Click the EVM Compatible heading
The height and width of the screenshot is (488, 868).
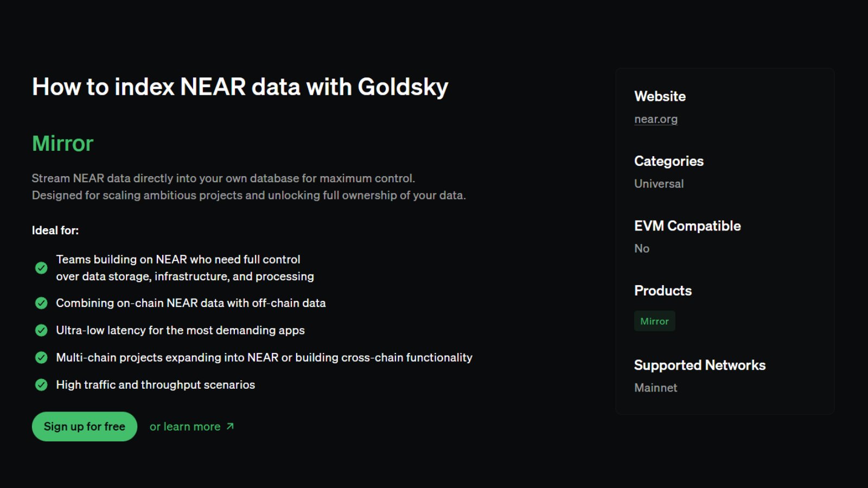tap(687, 226)
